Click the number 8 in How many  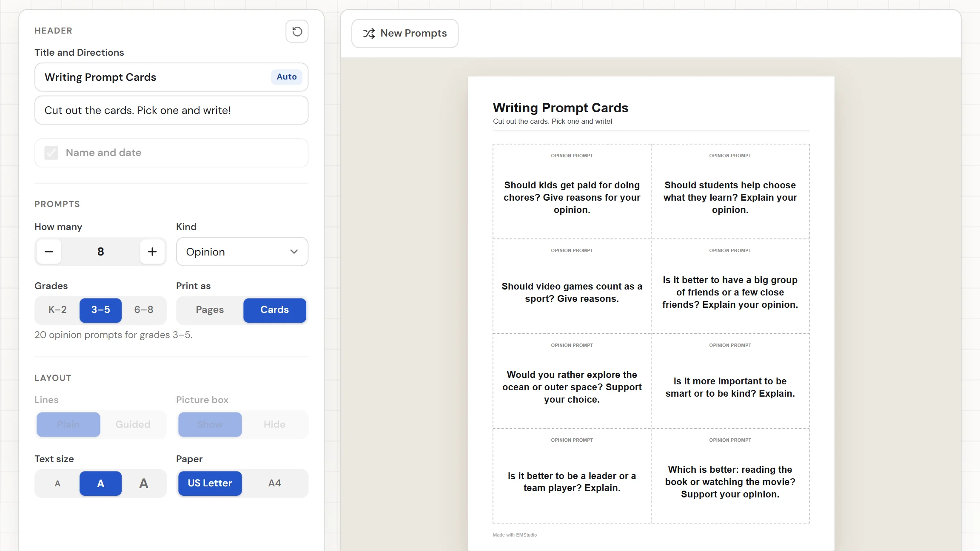101,252
